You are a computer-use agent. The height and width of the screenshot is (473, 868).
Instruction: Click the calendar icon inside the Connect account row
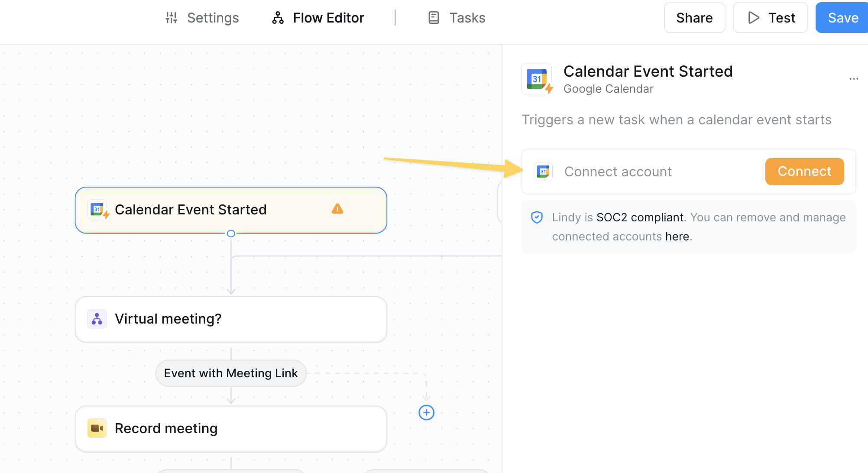tap(543, 172)
